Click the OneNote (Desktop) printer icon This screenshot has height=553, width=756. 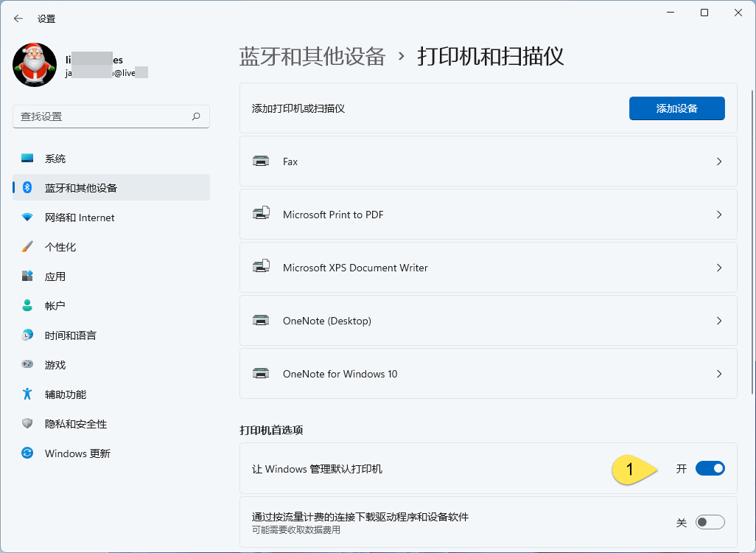tap(261, 321)
